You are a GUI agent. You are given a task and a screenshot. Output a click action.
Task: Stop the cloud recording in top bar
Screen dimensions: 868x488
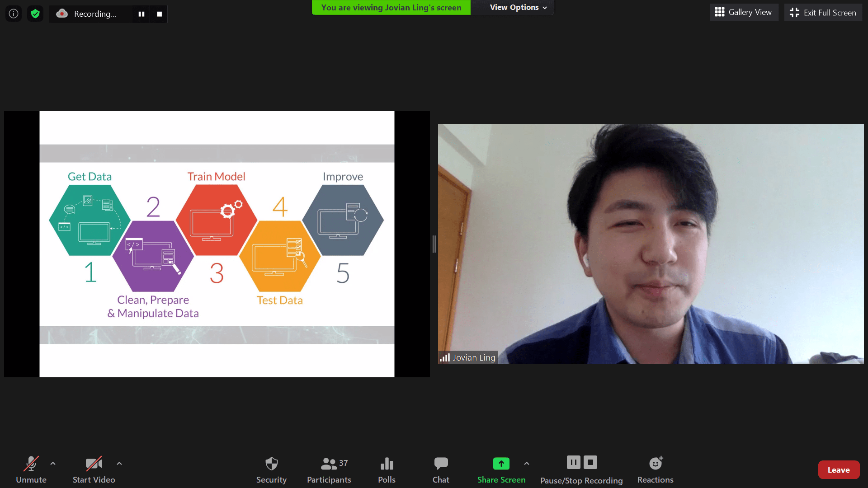[159, 14]
